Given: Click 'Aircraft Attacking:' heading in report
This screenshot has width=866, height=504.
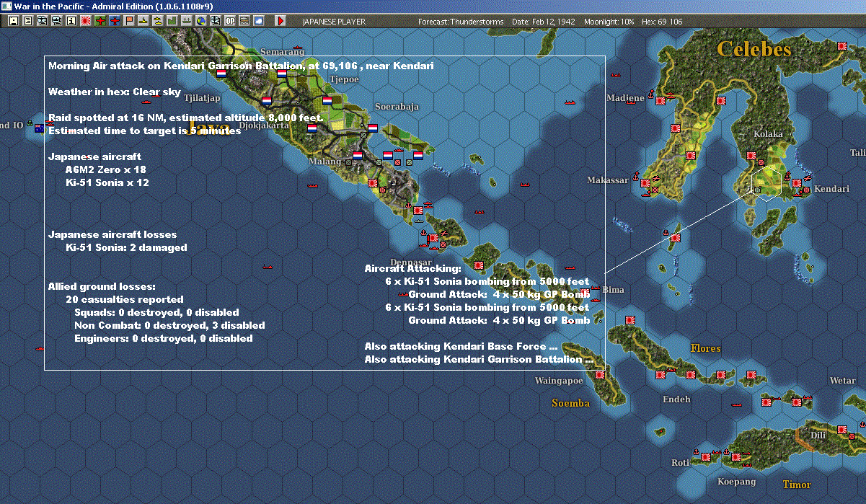Looking at the screenshot, I should pyautogui.click(x=412, y=268).
